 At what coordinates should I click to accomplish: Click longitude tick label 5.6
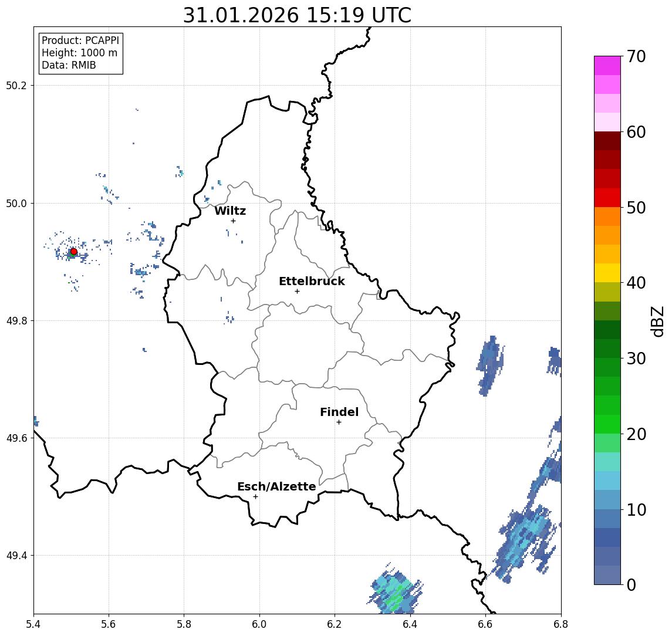point(109,624)
